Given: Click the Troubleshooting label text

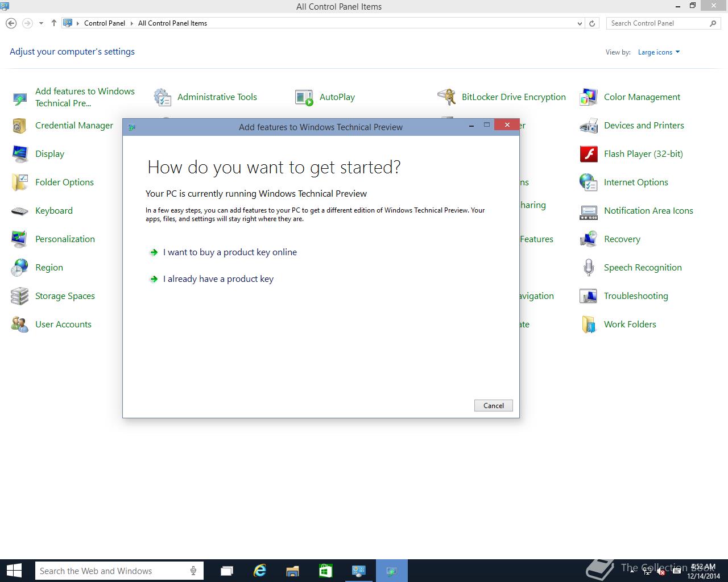Looking at the screenshot, I should [x=636, y=296].
